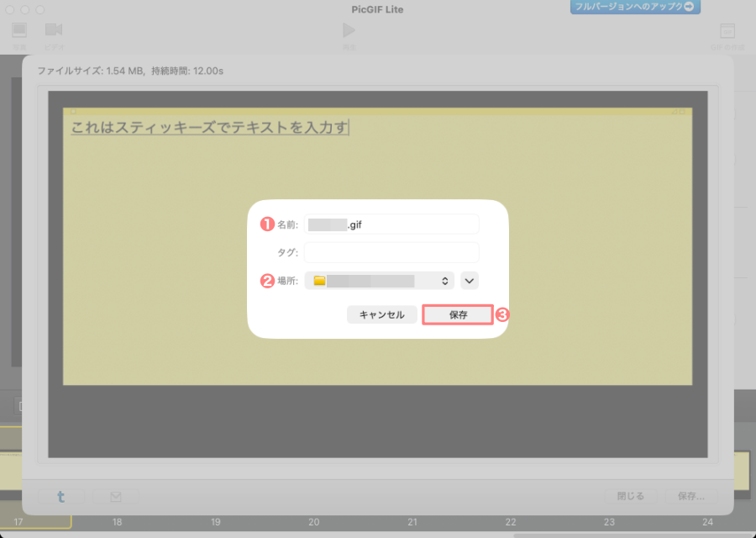This screenshot has height=538, width=756.
Task: Click the Tumblr share icon
Action: (60, 496)
